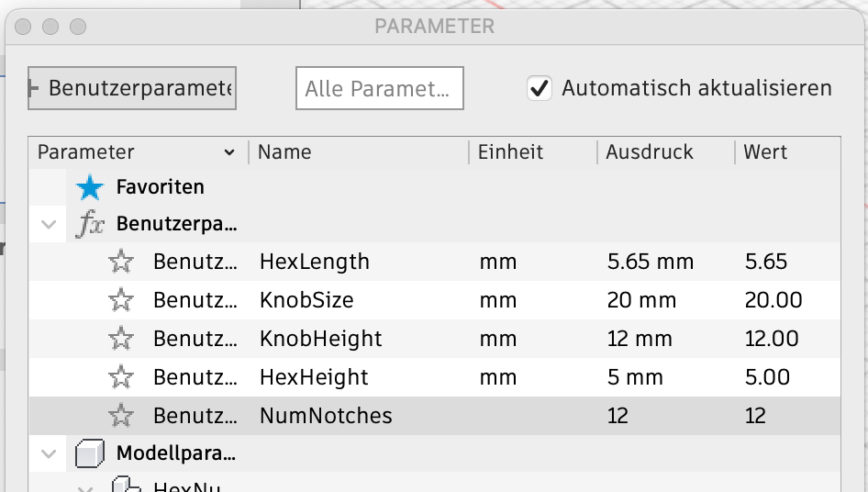
Task: Select the HexHeight name cell
Action: (x=314, y=377)
